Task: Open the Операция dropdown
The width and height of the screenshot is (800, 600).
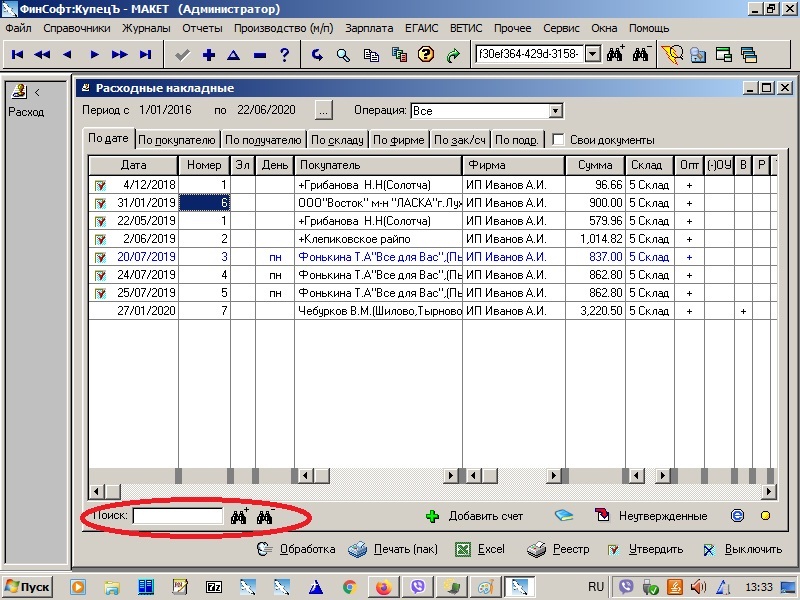Action: 555,111
